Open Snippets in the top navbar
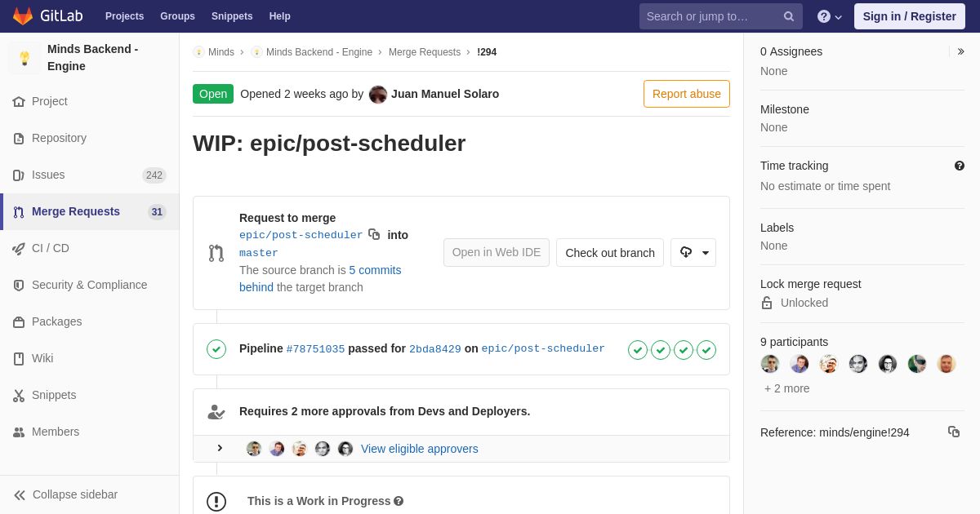The image size is (980, 514). tap(232, 16)
